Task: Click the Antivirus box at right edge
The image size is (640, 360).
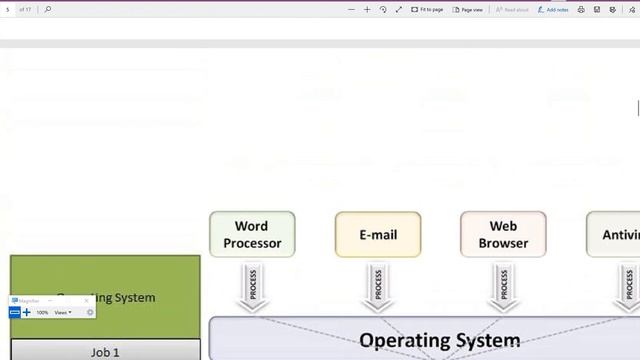Action: coord(613,234)
